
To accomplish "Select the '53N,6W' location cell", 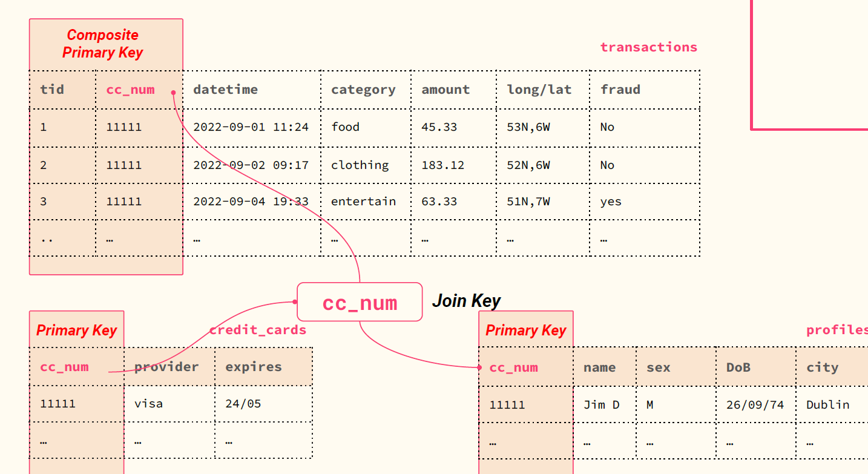I will (x=528, y=127).
